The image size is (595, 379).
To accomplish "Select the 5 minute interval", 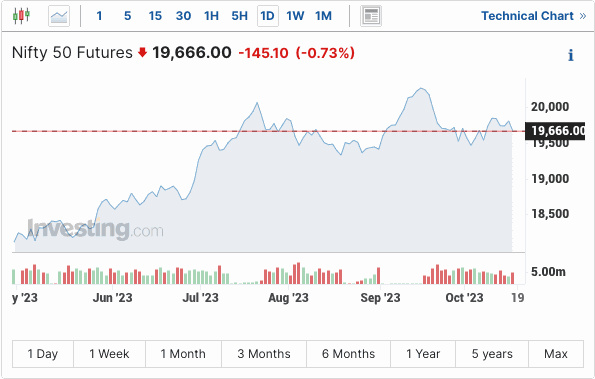I will tap(128, 16).
